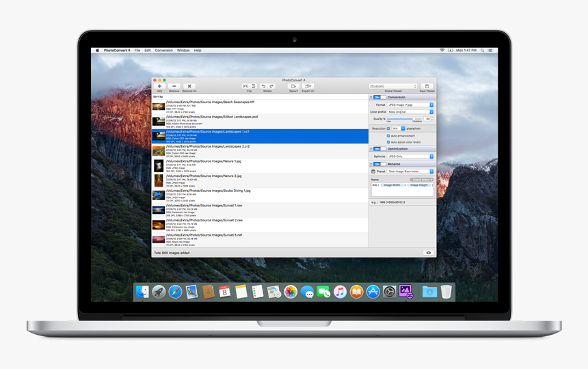Expand the Global Preset Custom dropdown
This screenshot has width=588, height=369.
tap(392, 86)
